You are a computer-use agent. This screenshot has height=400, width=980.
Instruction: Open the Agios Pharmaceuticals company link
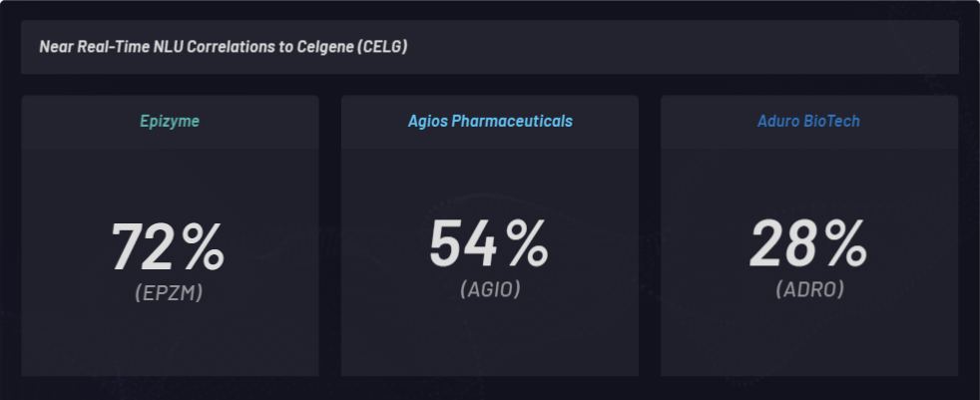[490, 122]
